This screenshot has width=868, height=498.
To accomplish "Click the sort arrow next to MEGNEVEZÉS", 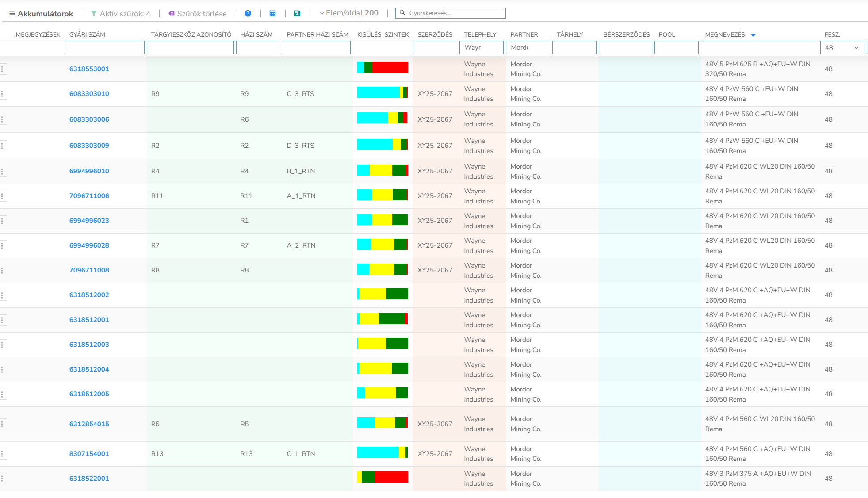I will 753,34.
